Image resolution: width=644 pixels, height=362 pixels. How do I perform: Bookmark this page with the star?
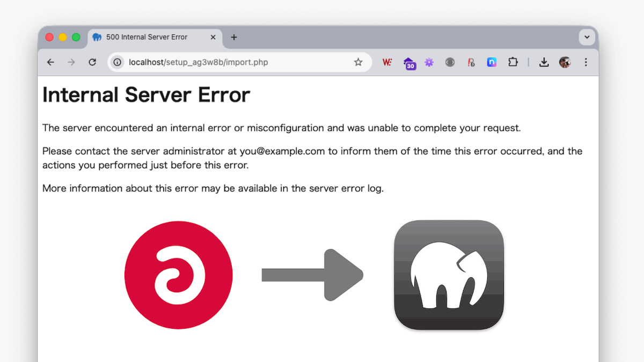tap(358, 62)
